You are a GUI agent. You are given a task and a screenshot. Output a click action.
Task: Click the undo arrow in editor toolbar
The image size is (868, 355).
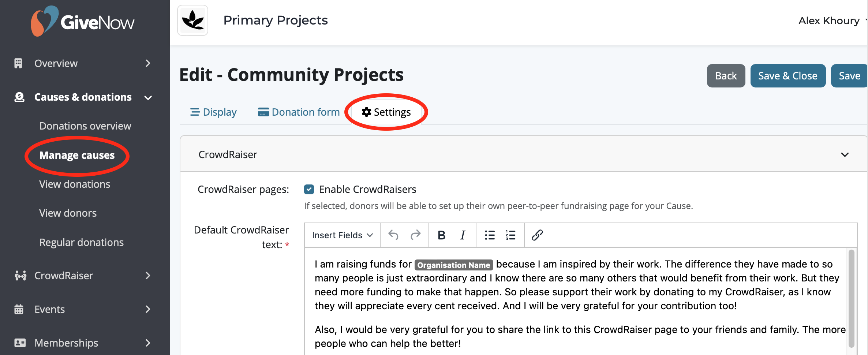click(x=393, y=235)
